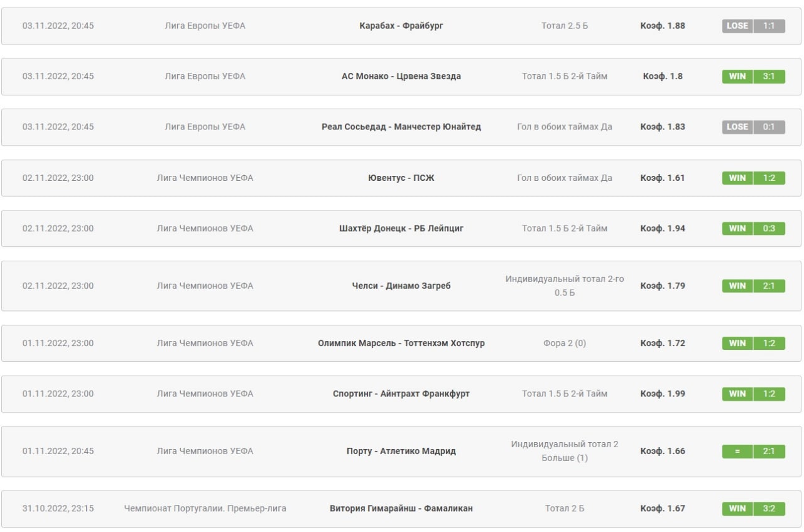Open the Витория Гимарайнш - Фамаликан match
The height and width of the screenshot is (532, 804).
[x=401, y=508]
